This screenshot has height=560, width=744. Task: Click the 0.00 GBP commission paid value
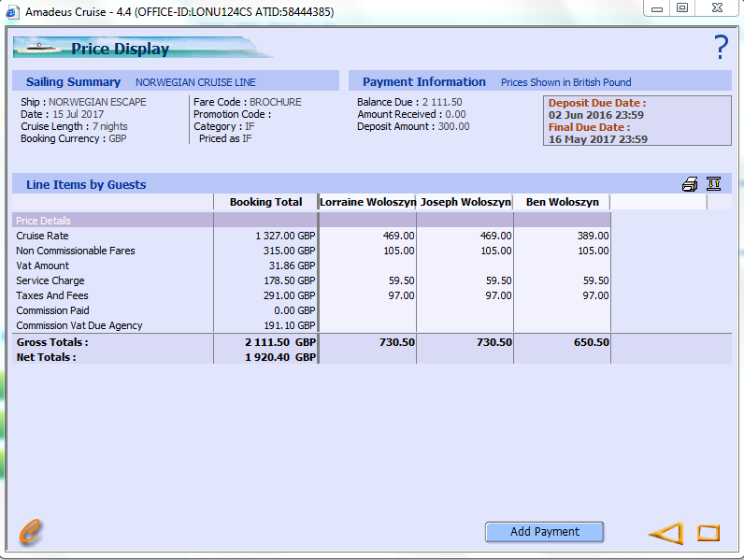[294, 310]
